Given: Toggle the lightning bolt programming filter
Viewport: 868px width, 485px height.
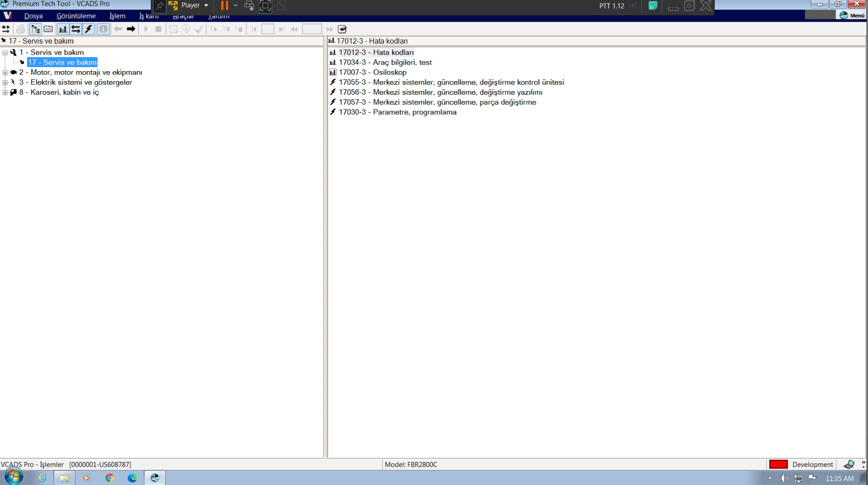Looking at the screenshot, I should click(x=89, y=29).
